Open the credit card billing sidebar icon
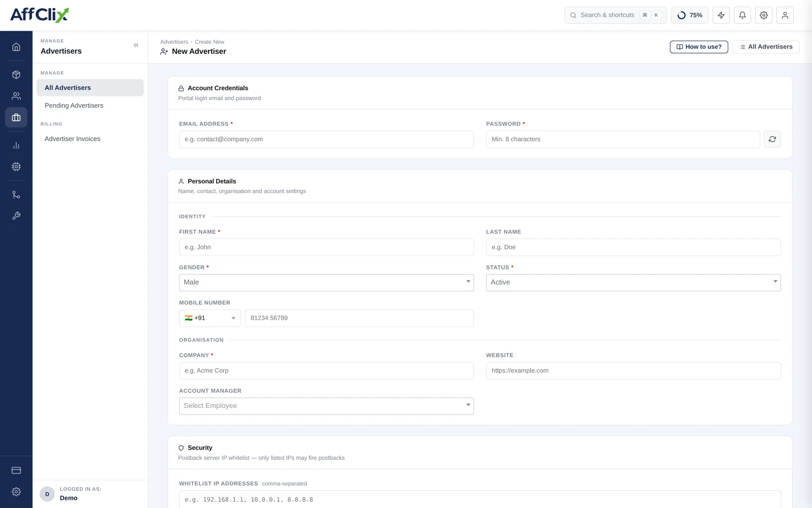The height and width of the screenshot is (508, 812). tap(16, 470)
